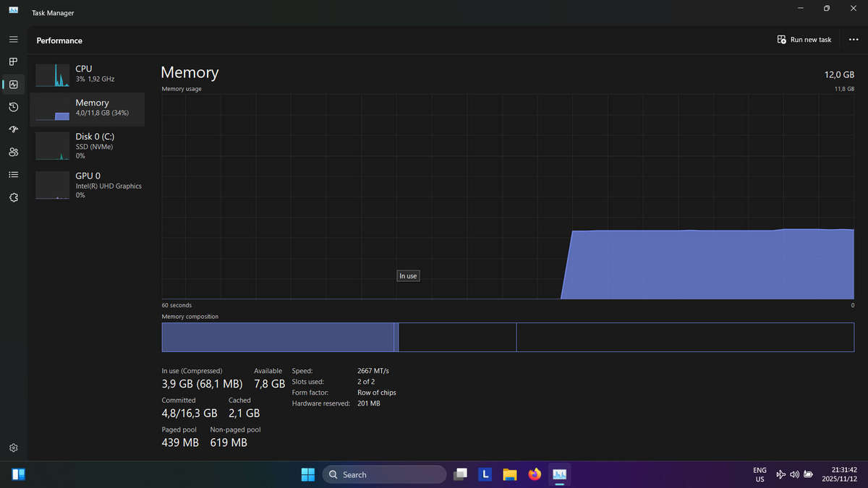Select the Performance page icon in sidebar

point(13,85)
